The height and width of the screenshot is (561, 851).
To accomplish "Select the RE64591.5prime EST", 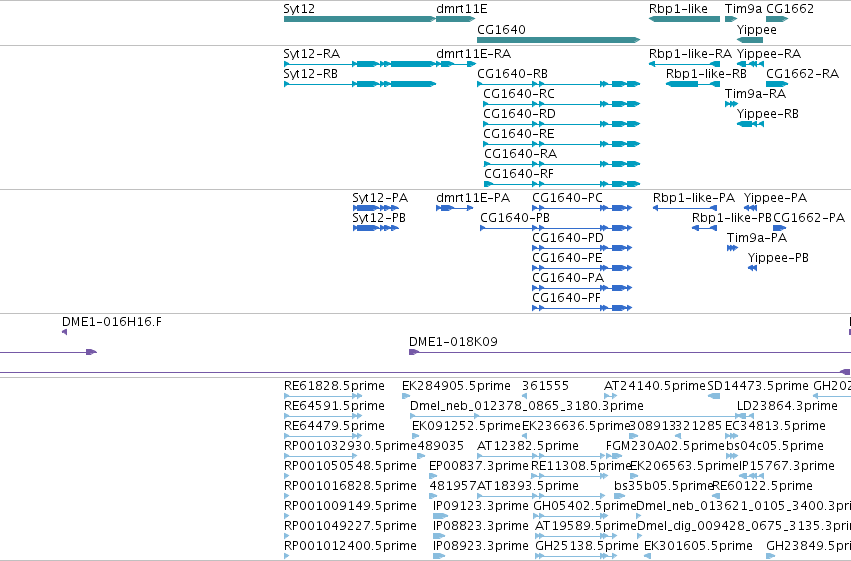I will [322, 417].
